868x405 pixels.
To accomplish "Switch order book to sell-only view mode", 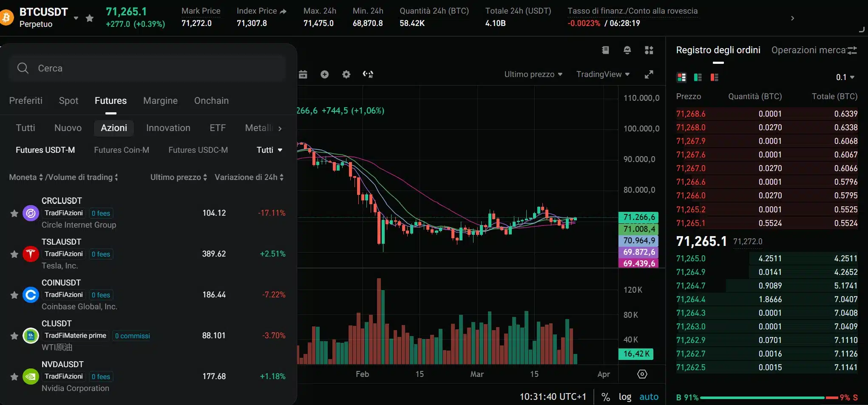I will point(714,77).
